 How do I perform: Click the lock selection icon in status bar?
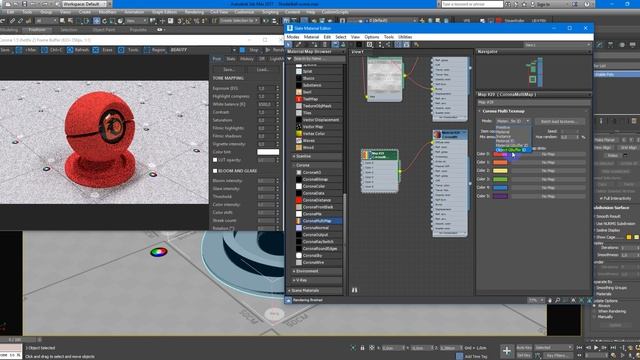(362, 348)
